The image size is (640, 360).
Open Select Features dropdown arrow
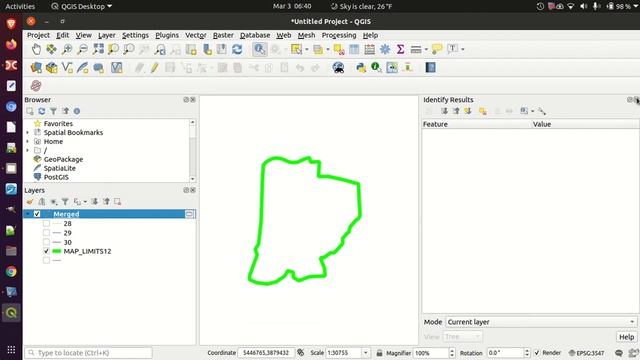click(307, 49)
